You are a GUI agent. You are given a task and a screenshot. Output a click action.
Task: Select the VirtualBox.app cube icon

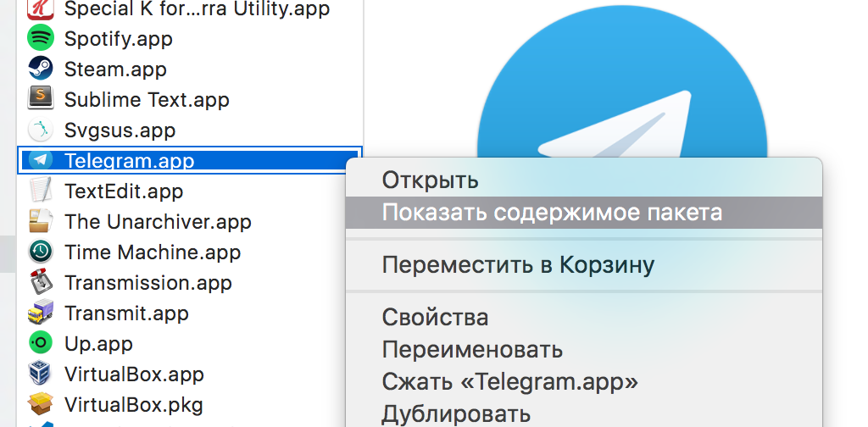40,374
